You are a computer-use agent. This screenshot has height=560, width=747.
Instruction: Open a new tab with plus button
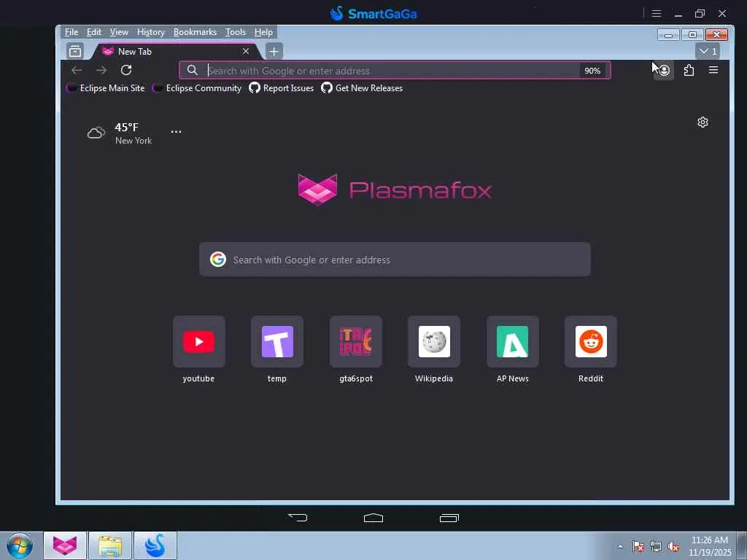click(x=274, y=52)
